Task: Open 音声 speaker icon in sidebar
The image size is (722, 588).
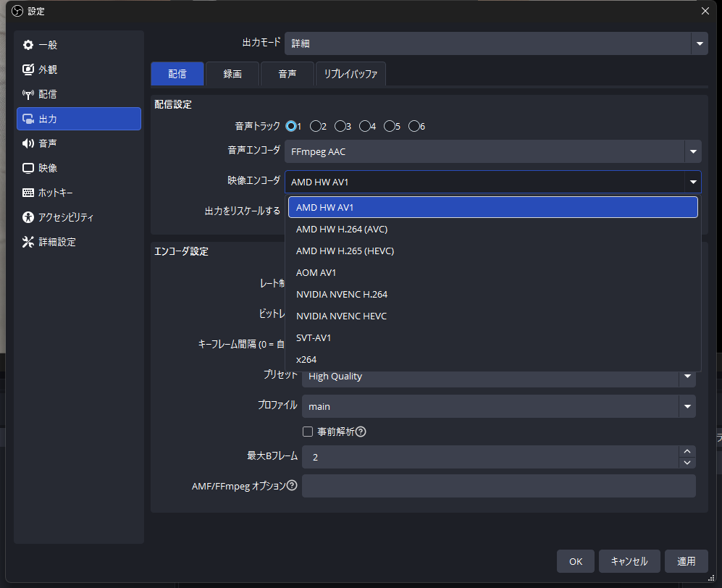Action: pos(28,143)
